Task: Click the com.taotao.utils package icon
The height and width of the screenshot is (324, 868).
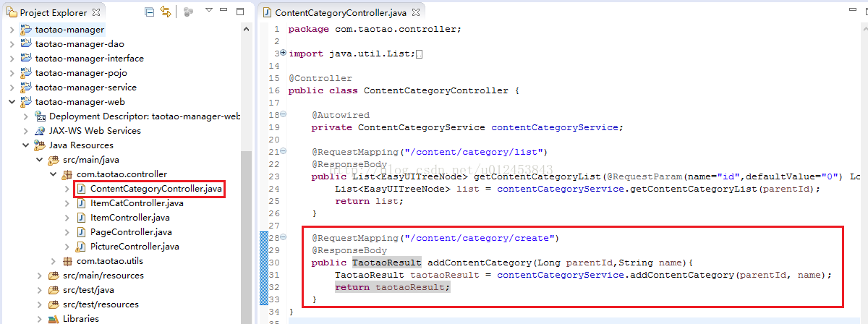Action: pyautogui.click(x=68, y=261)
